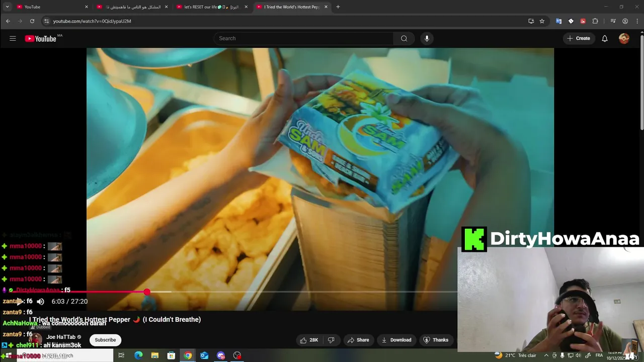644x362 pixels.
Task: Close the first YouTube tab
Action: pyautogui.click(x=86, y=7)
